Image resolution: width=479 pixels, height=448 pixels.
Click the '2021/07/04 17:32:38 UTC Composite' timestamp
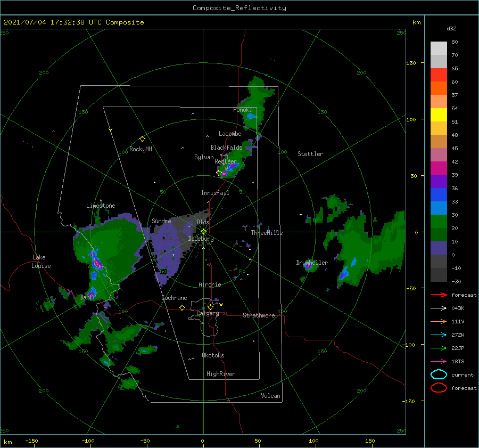pyautogui.click(x=73, y=22)
